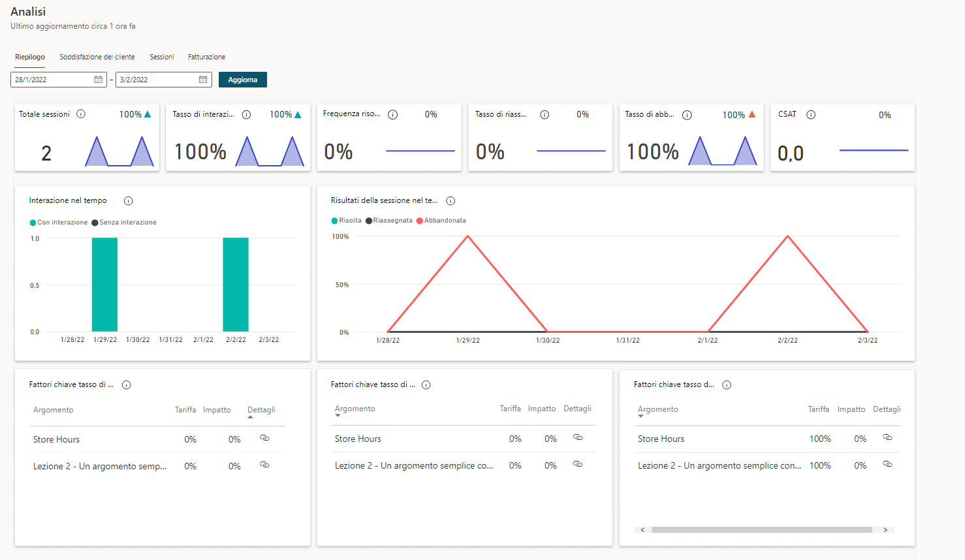Sort left table by Dettagli column
The height and width of the screenshot is (560, 965).
[x=261, y=411]
